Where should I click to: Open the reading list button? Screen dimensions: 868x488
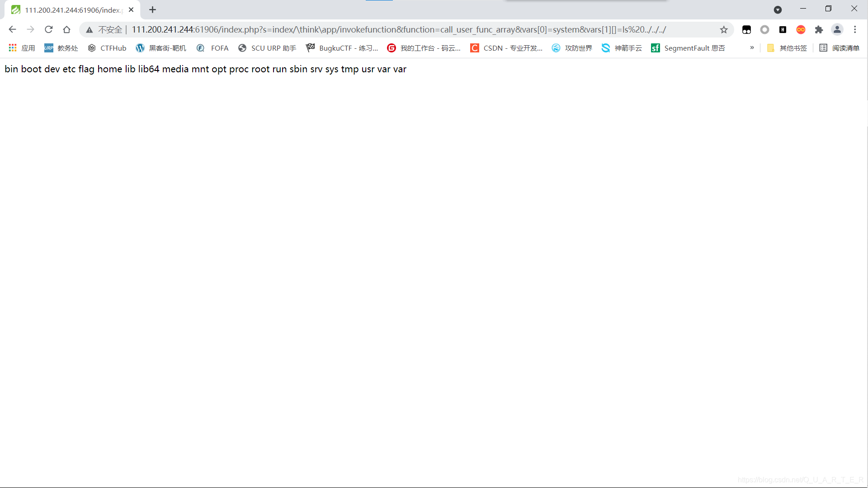point(839,48)
